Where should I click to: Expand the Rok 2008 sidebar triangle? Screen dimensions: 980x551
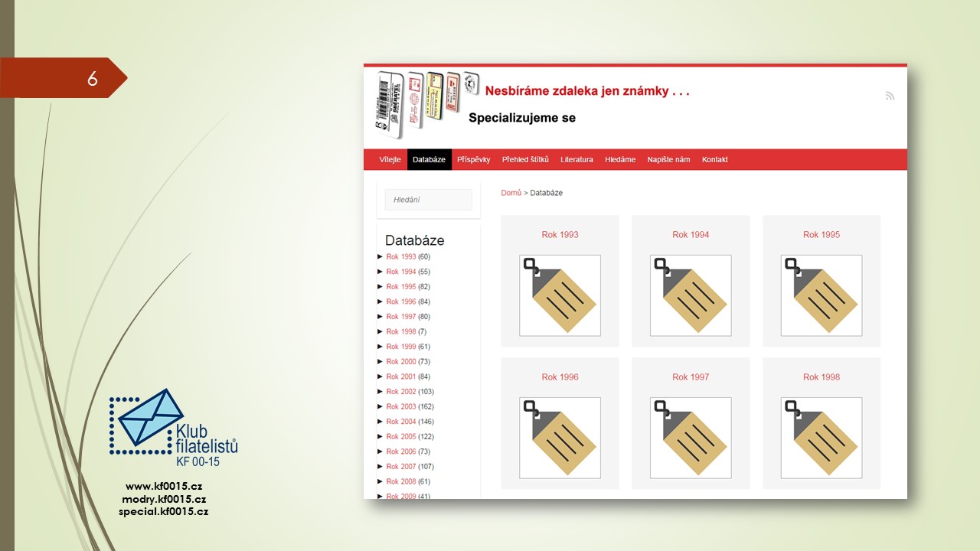(381, 481)
